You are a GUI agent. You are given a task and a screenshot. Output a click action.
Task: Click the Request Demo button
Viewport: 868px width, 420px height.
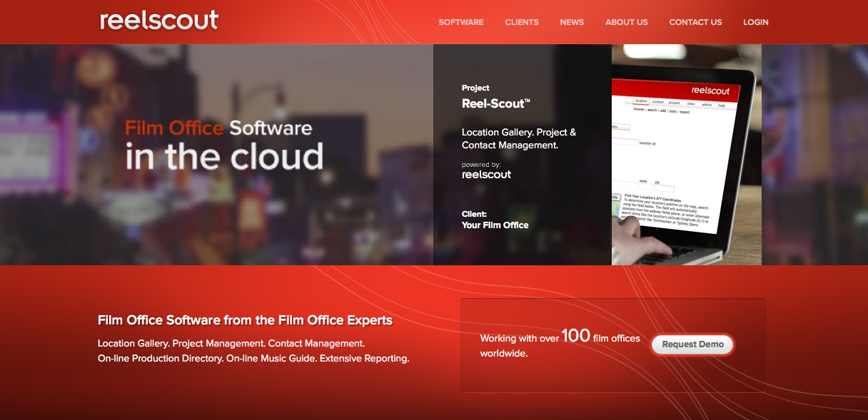[692, 344]
